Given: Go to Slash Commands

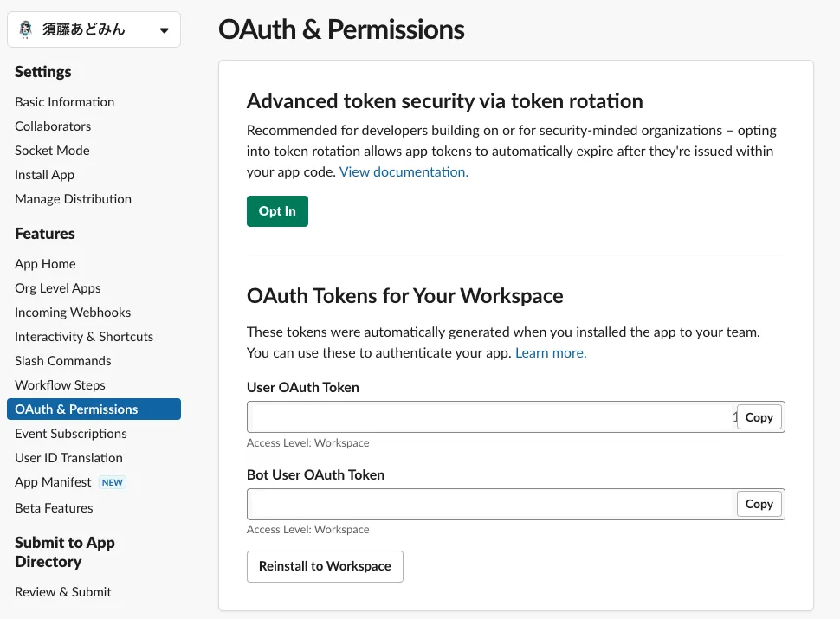Looking at the screenshot, I should coord(62,361).
